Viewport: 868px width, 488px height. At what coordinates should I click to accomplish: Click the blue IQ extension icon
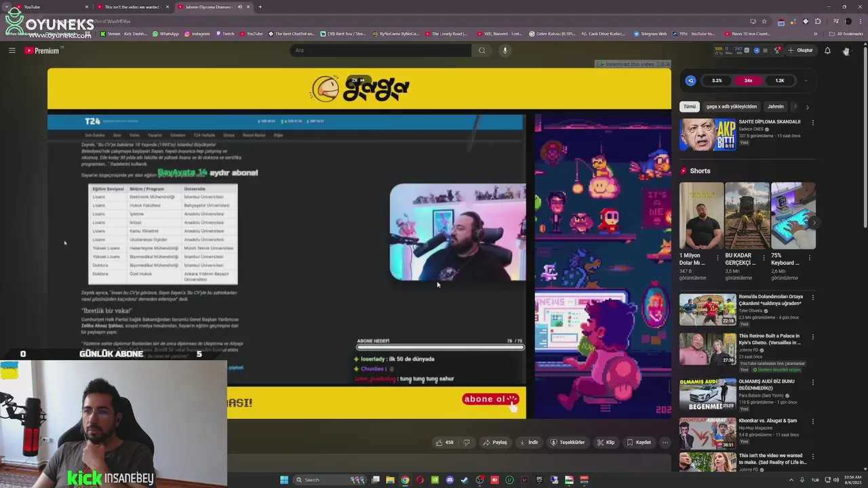pos(690,81)
